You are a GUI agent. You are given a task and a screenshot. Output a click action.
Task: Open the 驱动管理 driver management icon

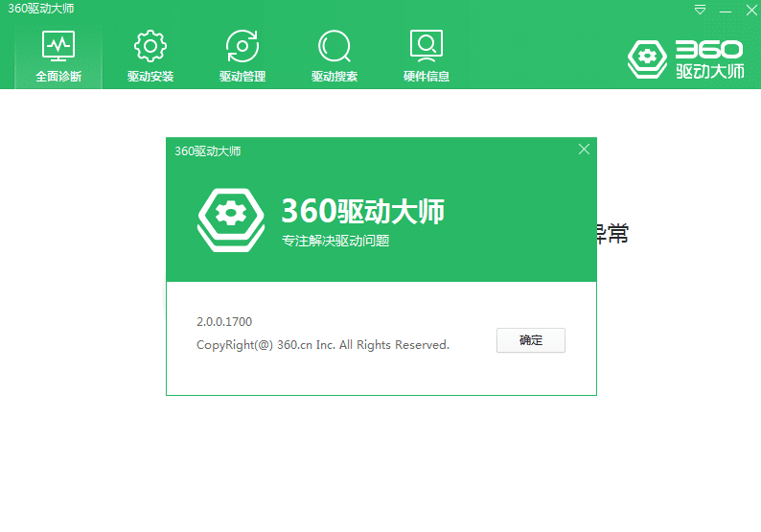[242, 46]
